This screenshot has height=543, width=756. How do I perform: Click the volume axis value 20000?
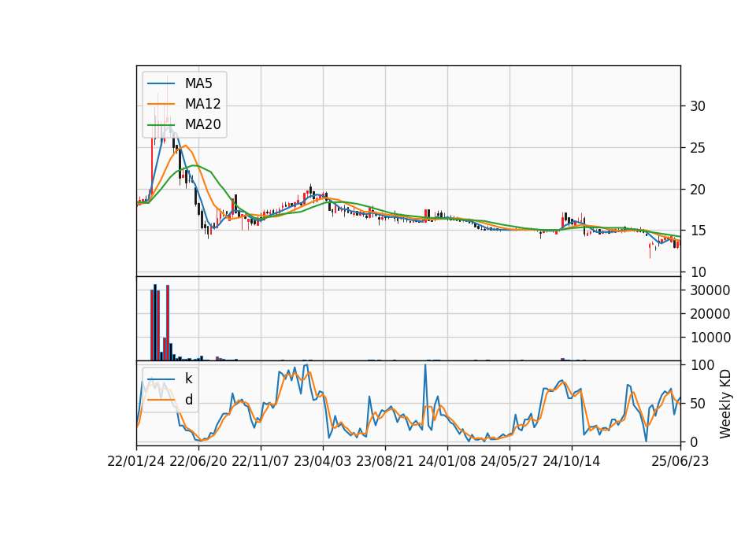tap(710, 314)
